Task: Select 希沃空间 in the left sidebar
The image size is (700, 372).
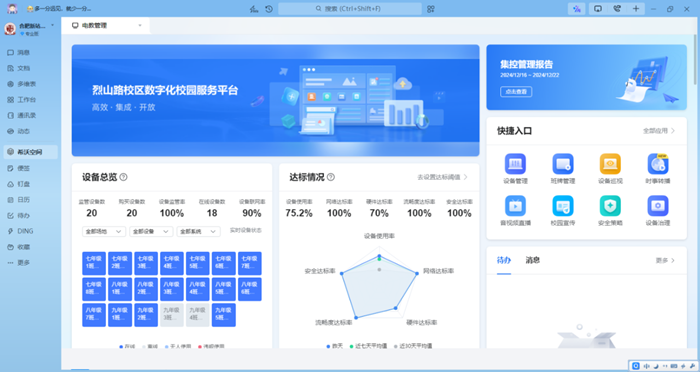Action: pyautogui.click(x=30, y=152)
